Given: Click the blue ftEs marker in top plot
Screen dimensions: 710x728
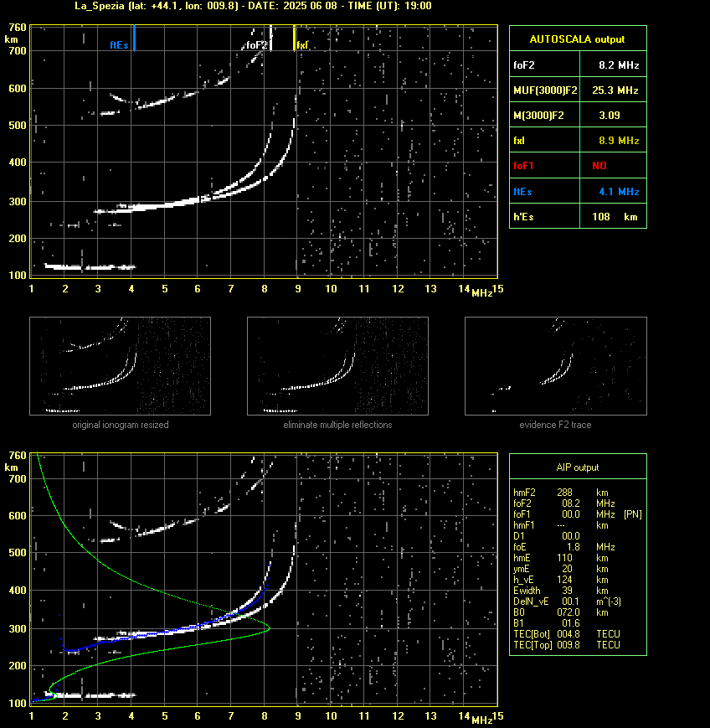Looking at the screenshot, I should coord(134,38).
